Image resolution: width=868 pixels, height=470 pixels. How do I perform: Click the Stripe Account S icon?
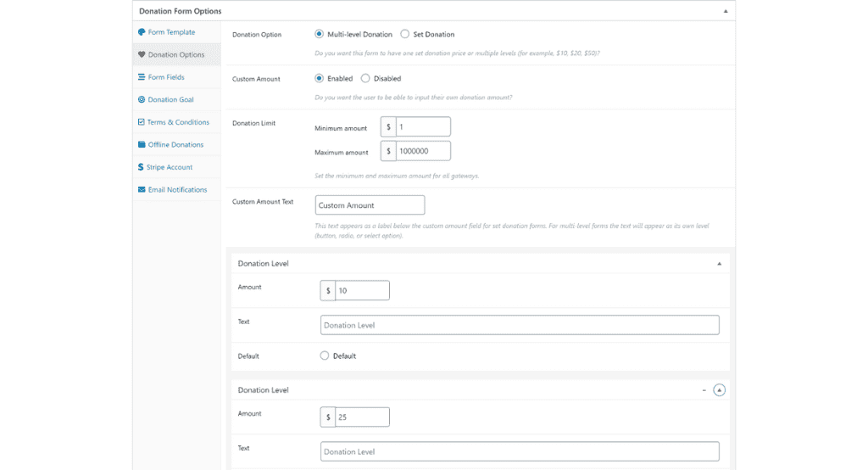tap(141, 167)
